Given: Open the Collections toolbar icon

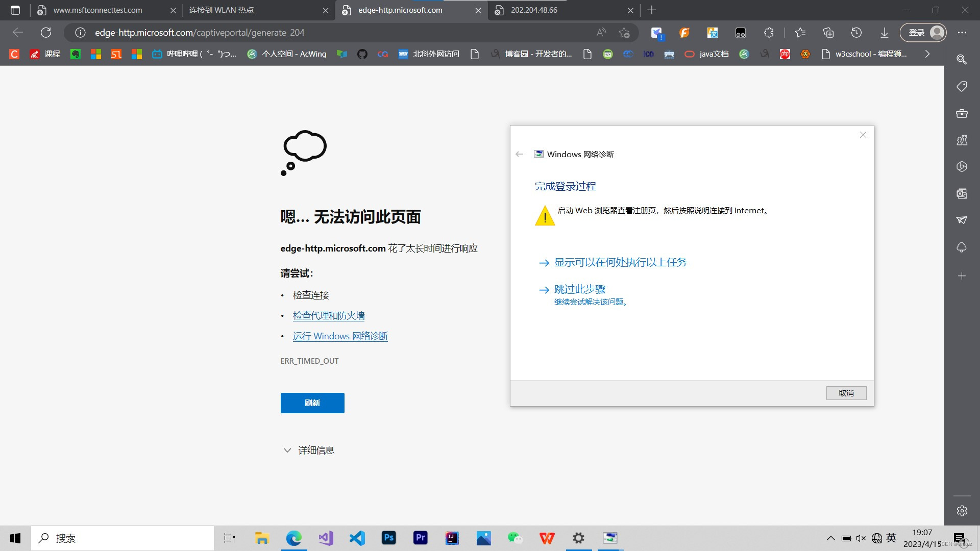Looking at the screenshot, I should tap(828, 33).
